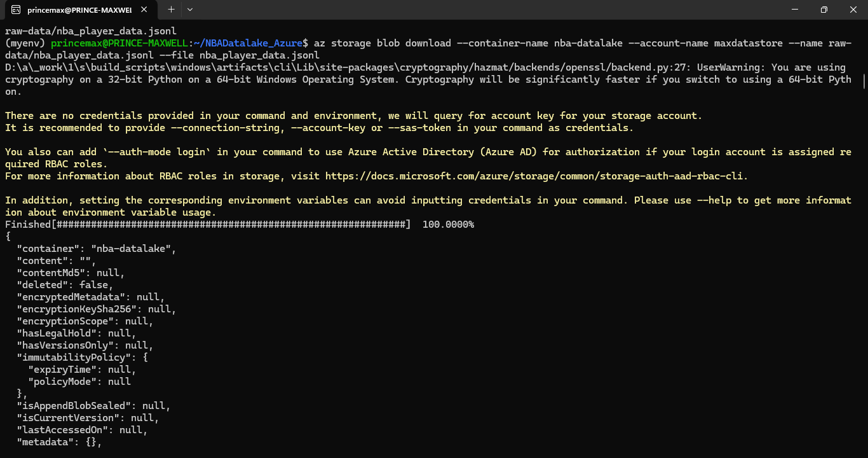Click the terminal scrollbar thumb
This screenshot has width=868, height=458.
click(x=864, y=81)
